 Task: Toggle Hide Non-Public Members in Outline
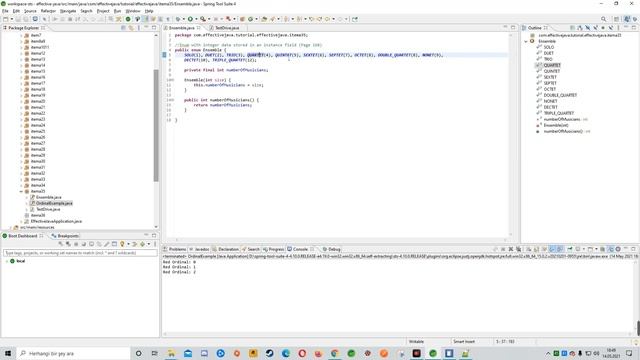(603, 28)
